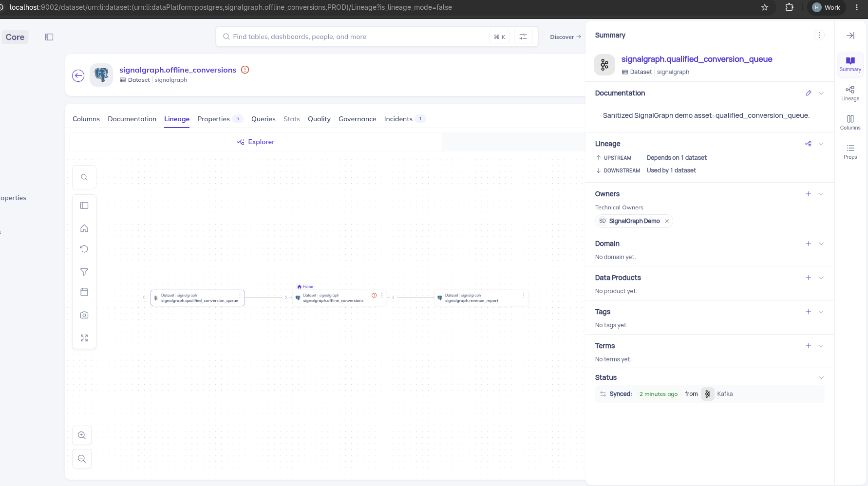Click the Core button
Image resolution: width=868 pixels, height=486 pixels.
click(x=15, y=37)
